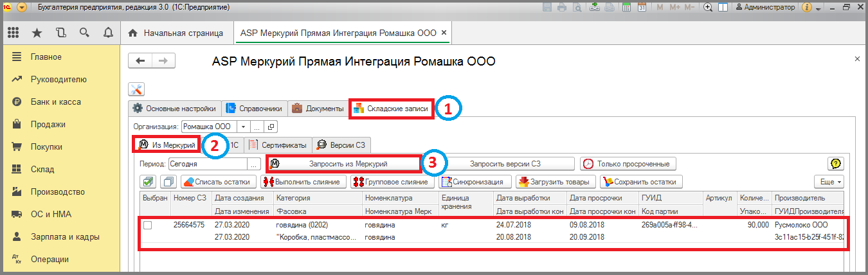Image resolution: width=868 pixels, height=275 pixels.
Task: Click the save diskette icon in title bar
Action: [x=548, y=8]
